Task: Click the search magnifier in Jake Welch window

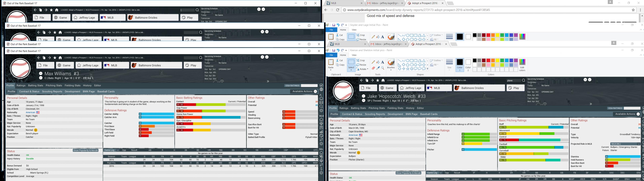Action: [x=523, y=81]
